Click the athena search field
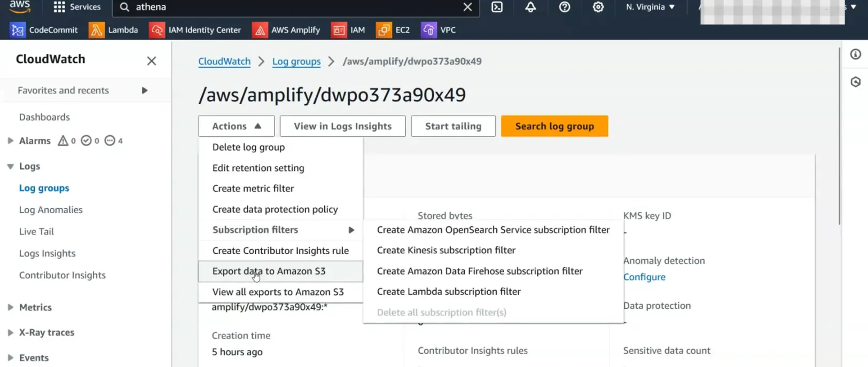 coord(296,7)
